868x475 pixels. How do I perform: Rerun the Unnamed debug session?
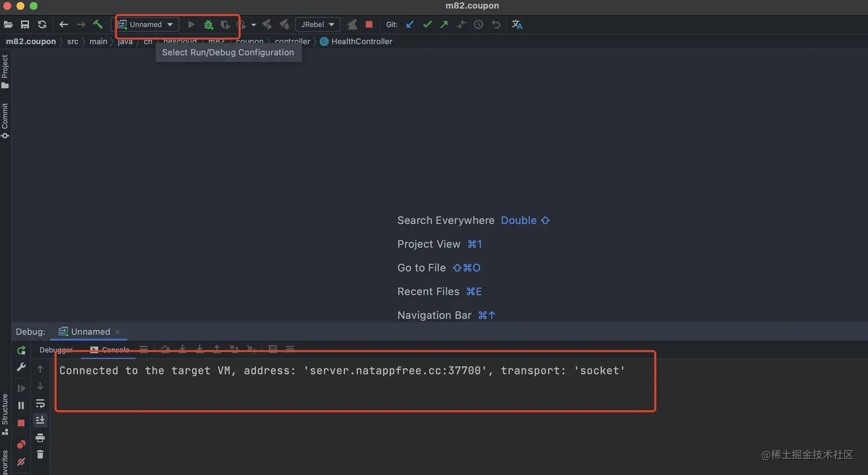click(21, 350)
